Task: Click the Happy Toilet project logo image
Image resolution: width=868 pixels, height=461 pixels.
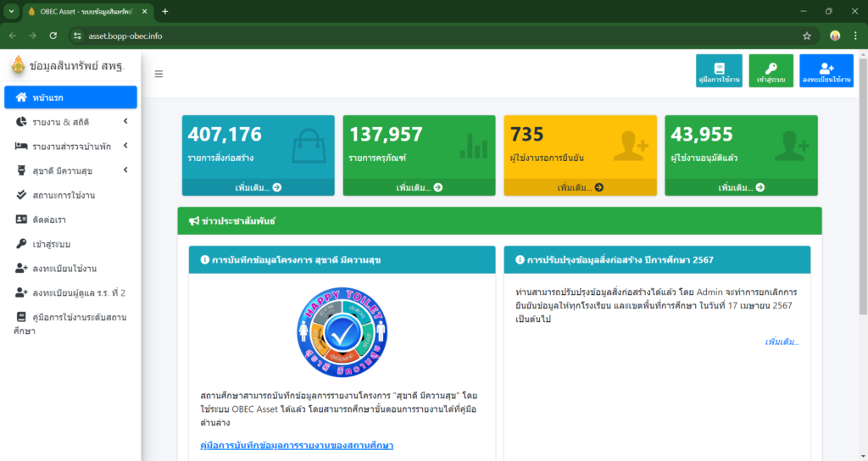Action: click(342, 329)
